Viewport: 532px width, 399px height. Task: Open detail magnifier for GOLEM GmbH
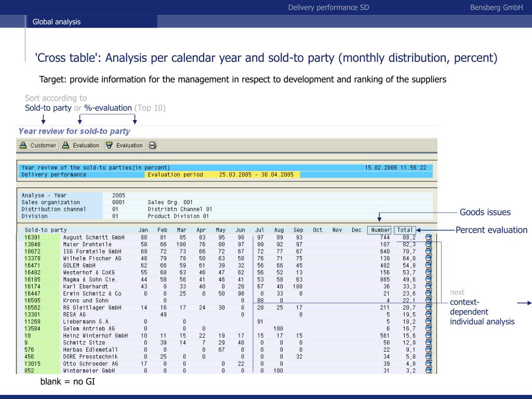(429, 265)
